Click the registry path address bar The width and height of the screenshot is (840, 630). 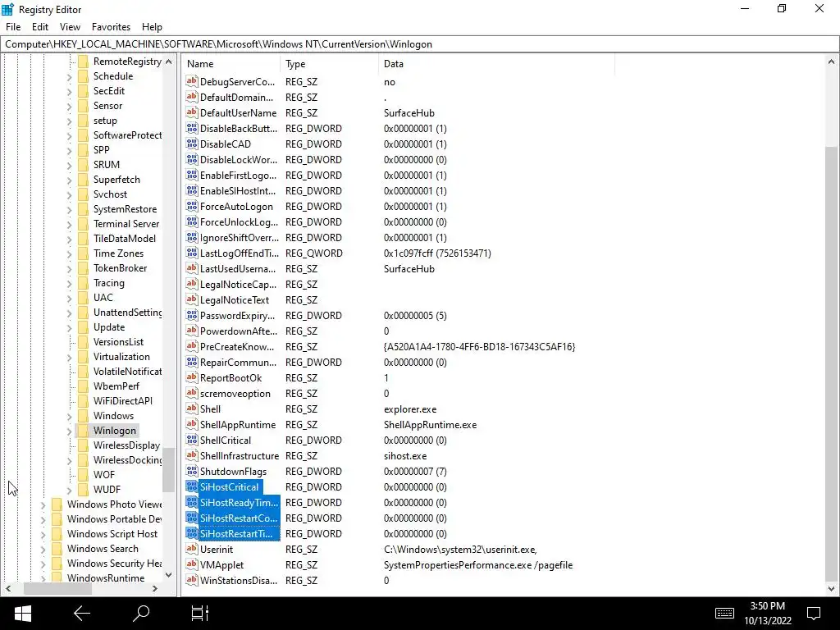(419, 44)
